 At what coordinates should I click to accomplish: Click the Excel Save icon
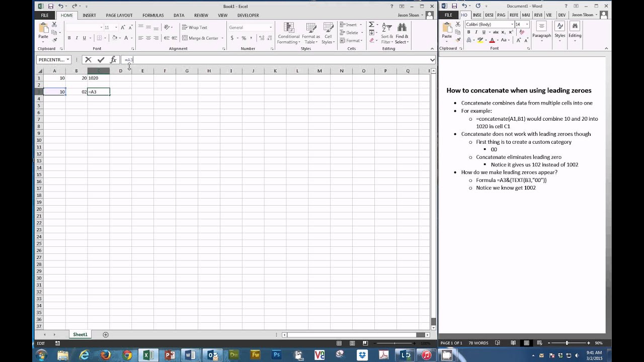(x=51, y=6)
